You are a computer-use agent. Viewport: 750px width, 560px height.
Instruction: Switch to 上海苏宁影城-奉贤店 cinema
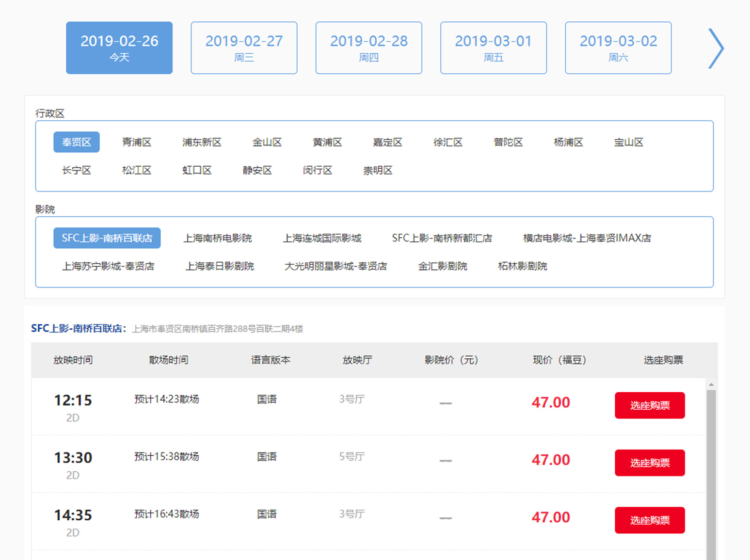[109, 266]
